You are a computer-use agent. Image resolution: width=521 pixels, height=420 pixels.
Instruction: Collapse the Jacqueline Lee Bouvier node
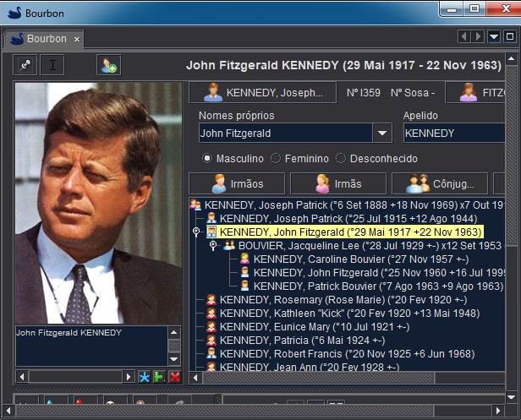pyautogui.click(x=213, y=245)
